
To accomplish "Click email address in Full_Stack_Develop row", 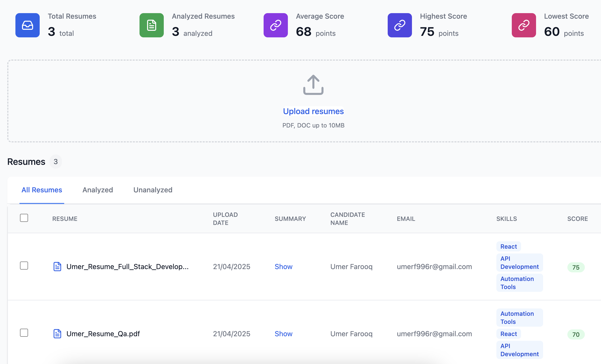I will [x=434, y=267].
